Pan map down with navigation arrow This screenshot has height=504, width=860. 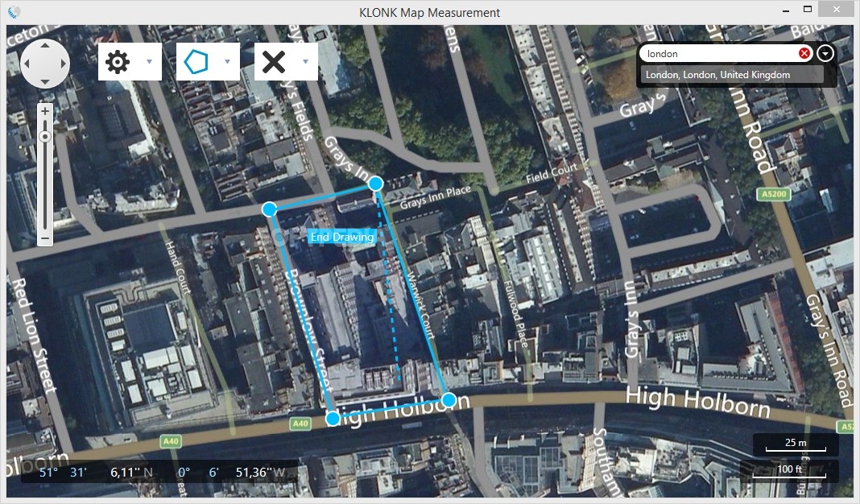click(45, 81)
